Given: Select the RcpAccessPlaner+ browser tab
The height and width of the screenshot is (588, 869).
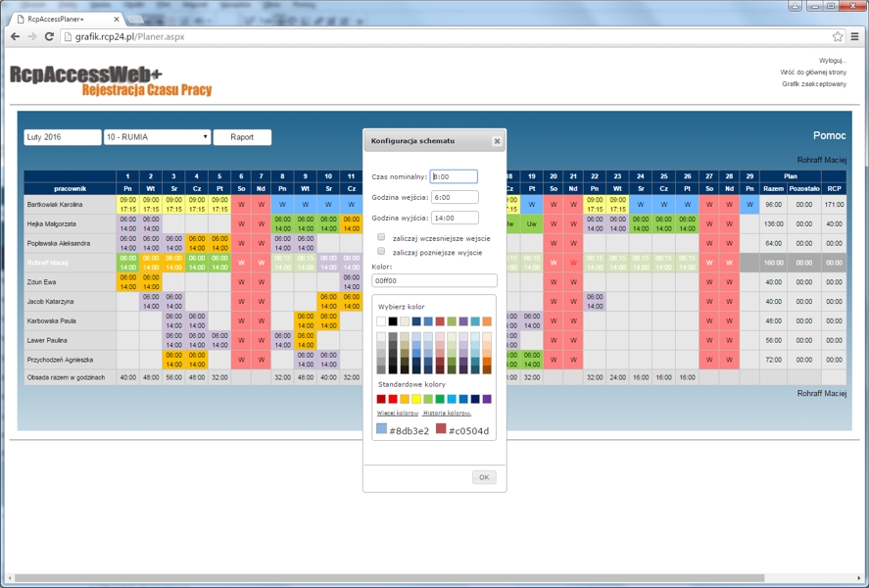Looking at the screenshot, I should point(61,19).
